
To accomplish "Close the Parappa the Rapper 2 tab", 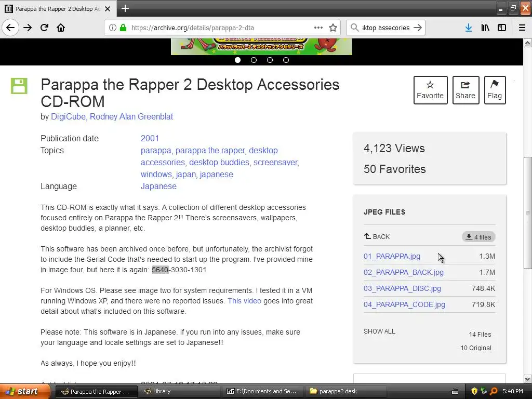I will [108, 9].
